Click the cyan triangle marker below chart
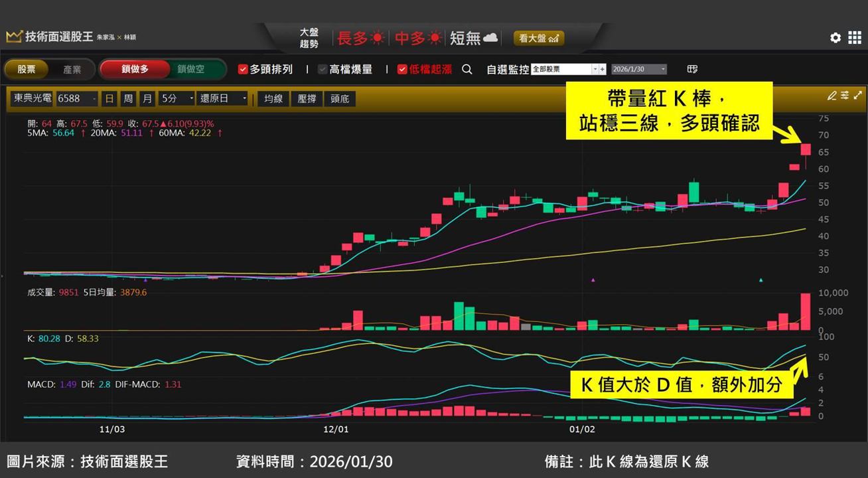This screenshot has height=478, width=868. click(x=761, y=280)
